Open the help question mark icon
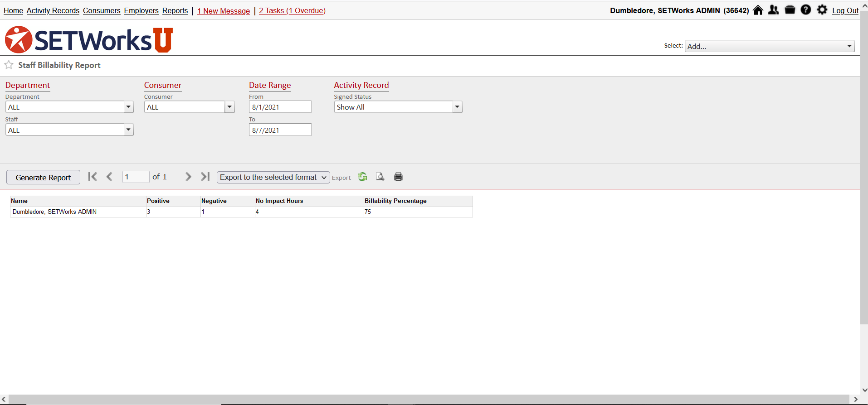 pos(806,10)
